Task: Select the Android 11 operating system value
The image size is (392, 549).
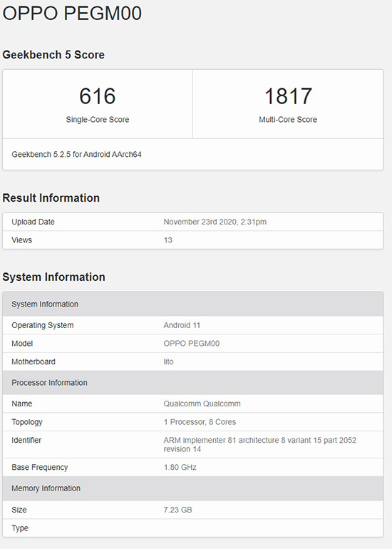Action: 182,325
